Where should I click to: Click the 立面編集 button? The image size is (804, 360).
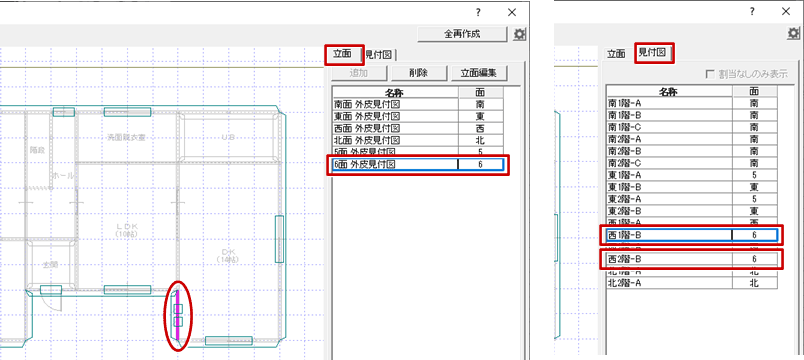(x=479, y=73)
